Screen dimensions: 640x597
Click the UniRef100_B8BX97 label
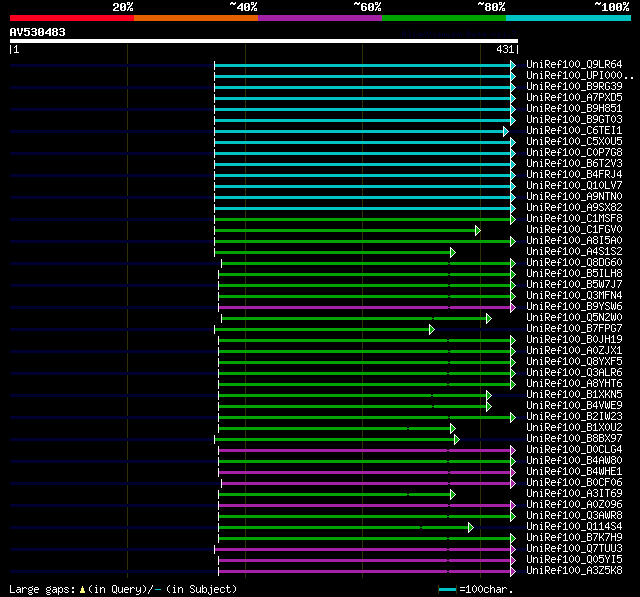pyautogui.click(x=574, y=439)
